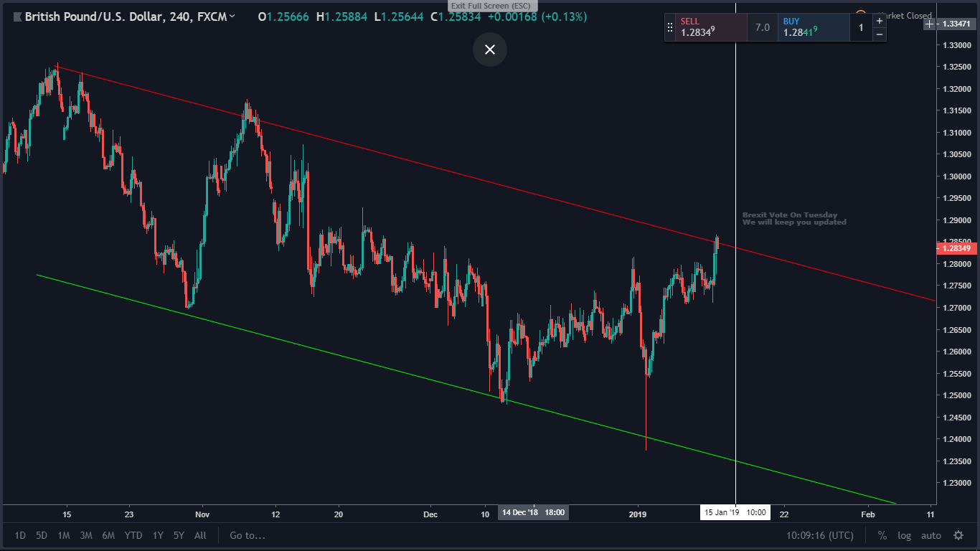Click the Feb label on time axis
This screenshot has height=551, width=980.
pyautogui.click(x=867, y=514)
